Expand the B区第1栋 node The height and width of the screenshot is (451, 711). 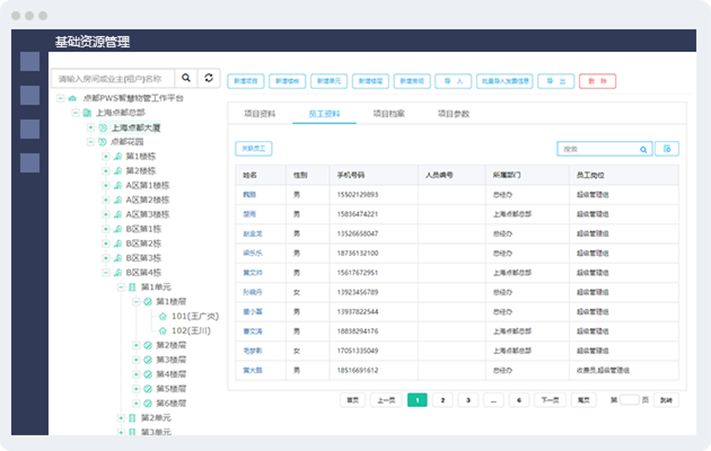coord(106,229)
